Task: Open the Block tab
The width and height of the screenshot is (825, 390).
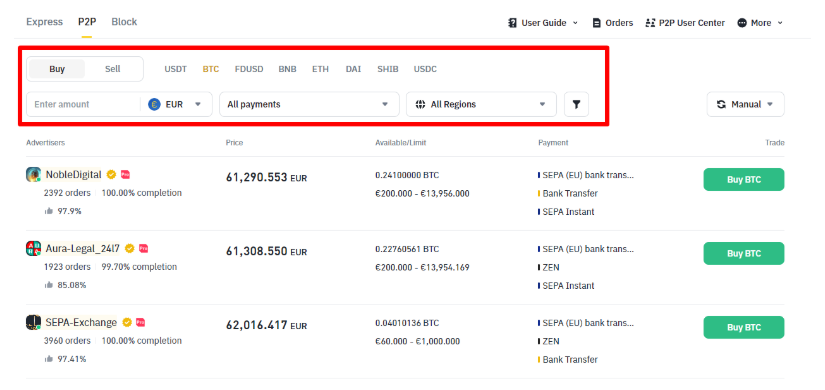Action: (124, 22)
